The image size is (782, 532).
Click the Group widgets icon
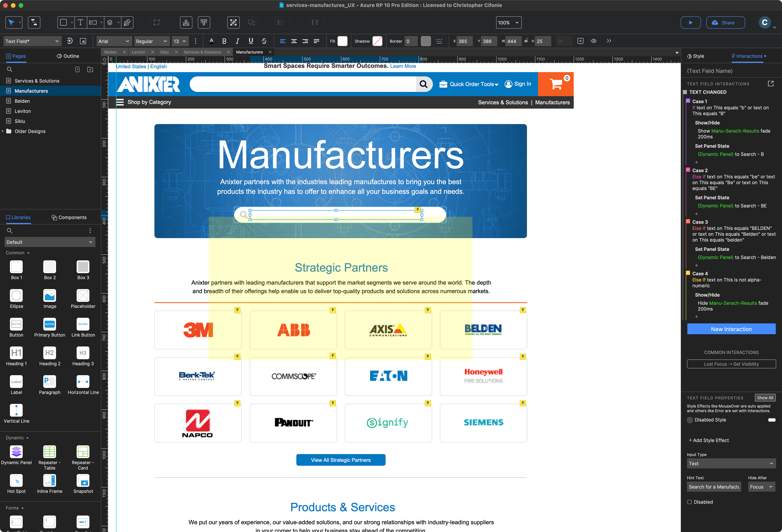point(233,23)
